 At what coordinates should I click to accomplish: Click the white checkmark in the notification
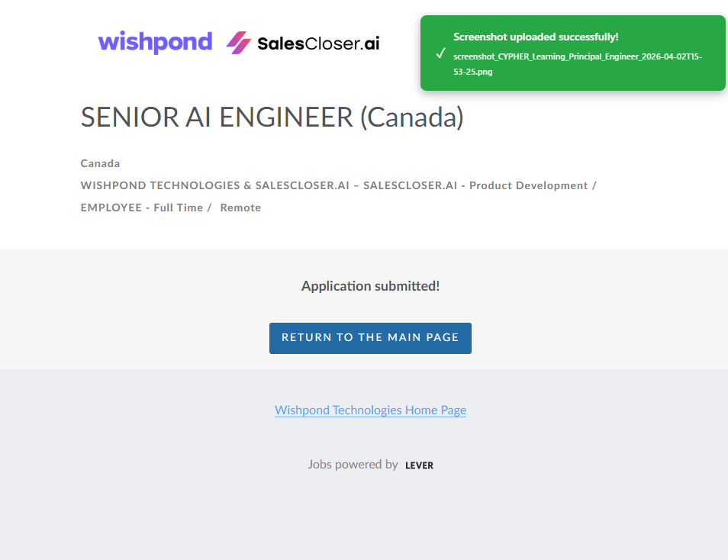(440, 53)
